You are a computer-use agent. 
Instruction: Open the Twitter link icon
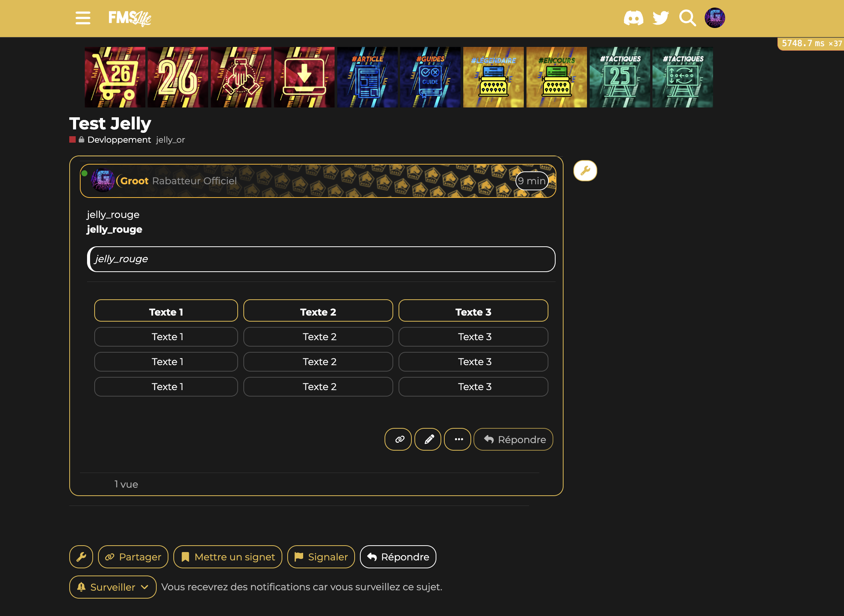point(660,18)
